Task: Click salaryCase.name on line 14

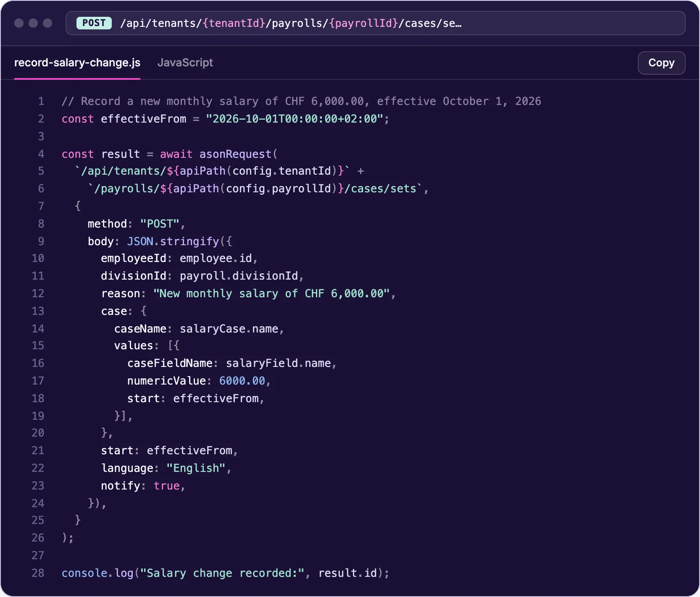Action: point(229,329)
